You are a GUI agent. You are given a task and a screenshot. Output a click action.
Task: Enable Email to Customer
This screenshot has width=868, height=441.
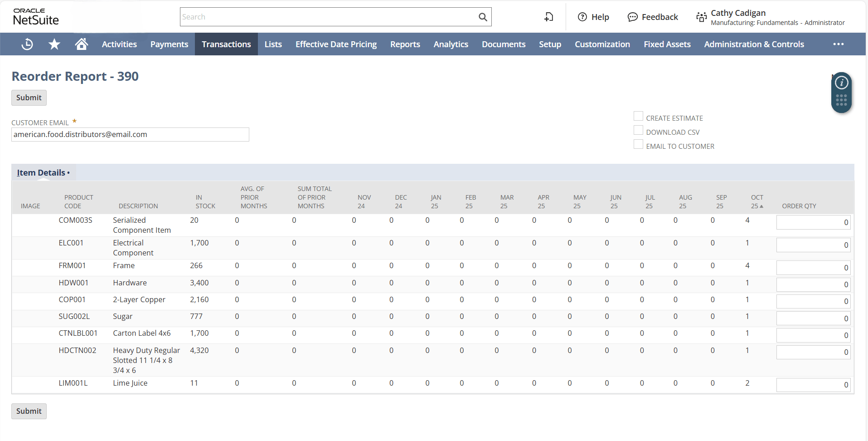click(x=639, y=144)
